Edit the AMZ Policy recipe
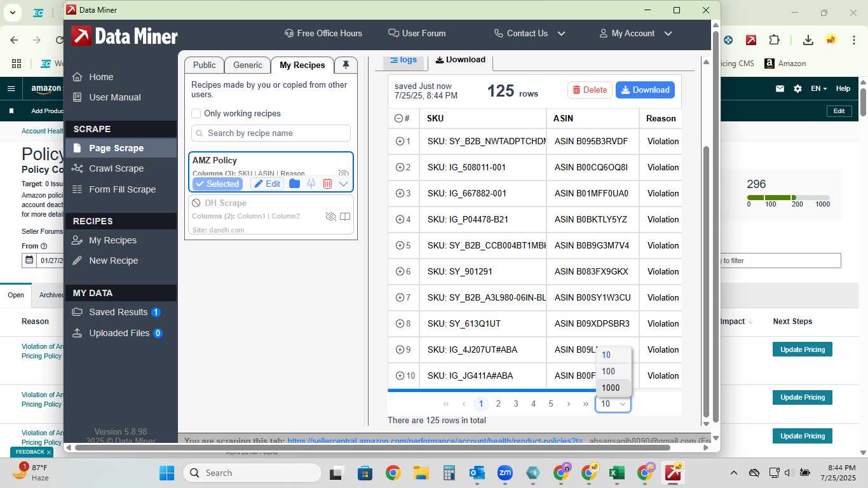 coord(267,184)
